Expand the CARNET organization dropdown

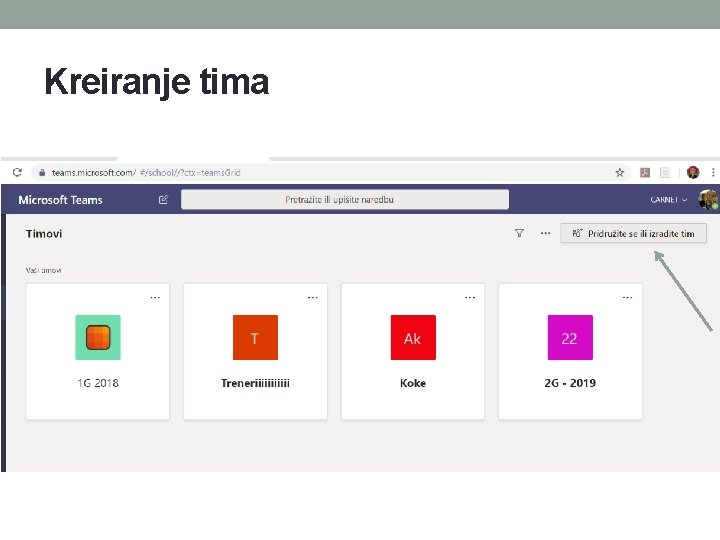point(669,200)
